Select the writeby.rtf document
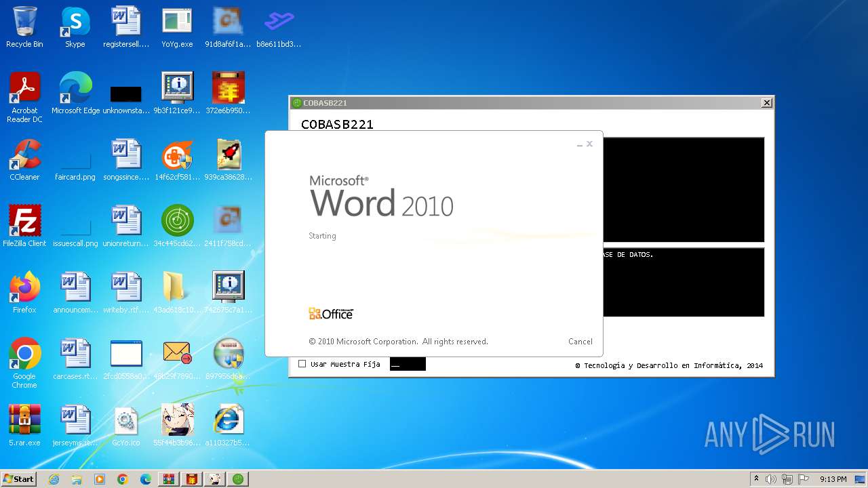Screen dimensions: 868x488 coord(126,293)
